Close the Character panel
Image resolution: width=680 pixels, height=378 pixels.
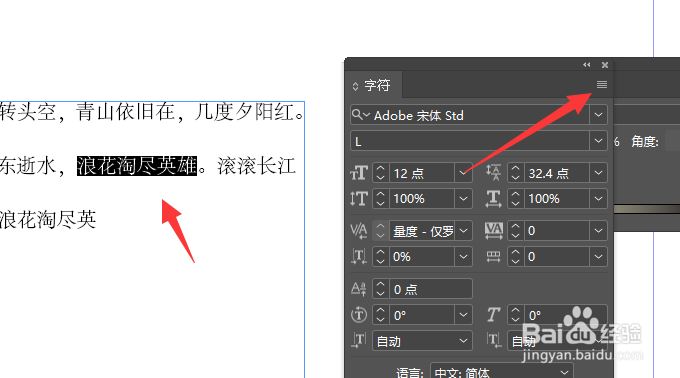(605, 65)
